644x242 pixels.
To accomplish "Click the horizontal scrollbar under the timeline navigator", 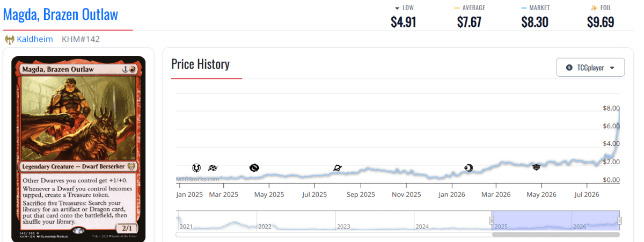I will coord(555,234).
